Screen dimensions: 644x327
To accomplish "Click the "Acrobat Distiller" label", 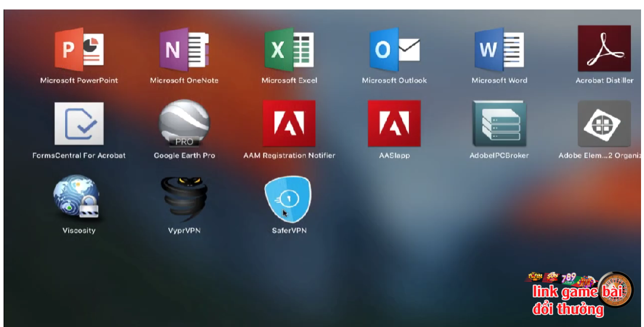I will (604, 81).
